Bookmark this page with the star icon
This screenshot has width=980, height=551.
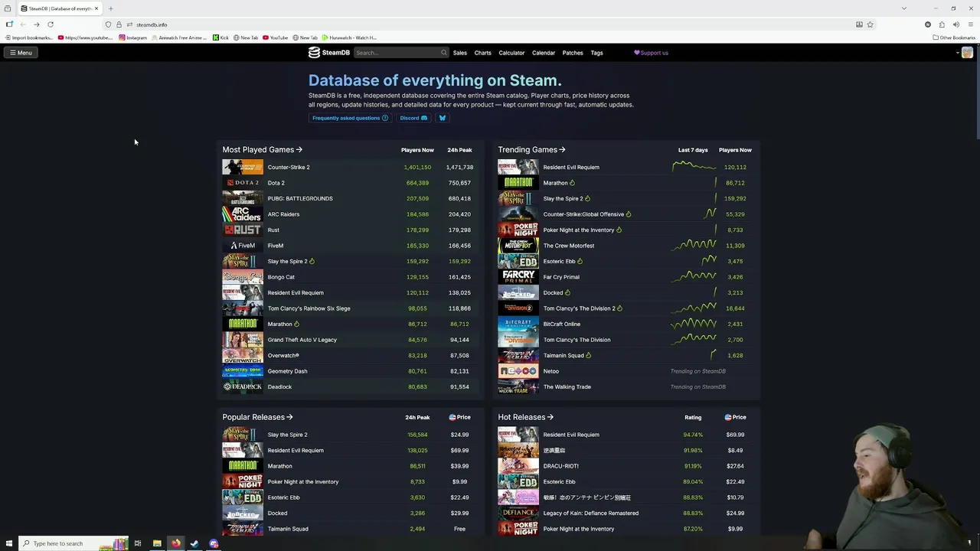[870, 24]
